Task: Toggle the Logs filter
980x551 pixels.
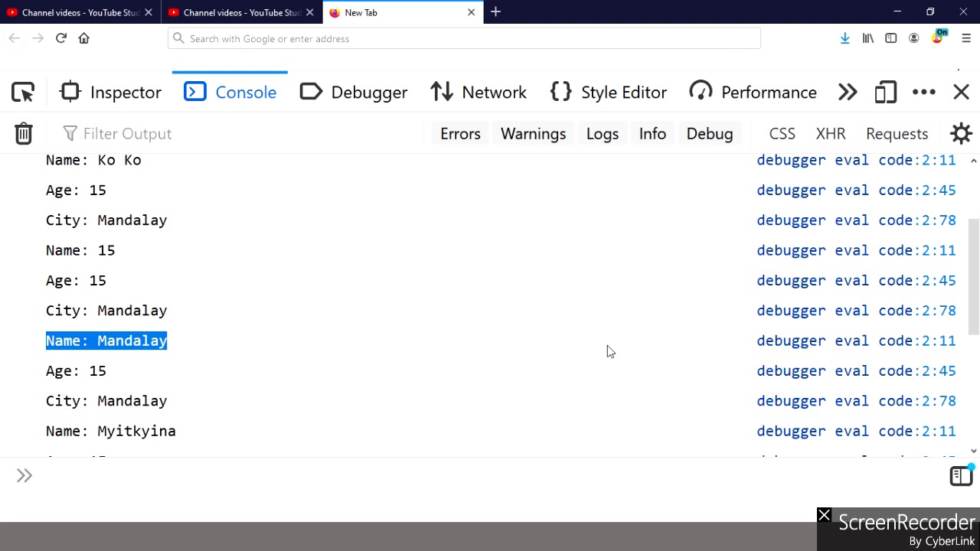Action: (602, 134)
